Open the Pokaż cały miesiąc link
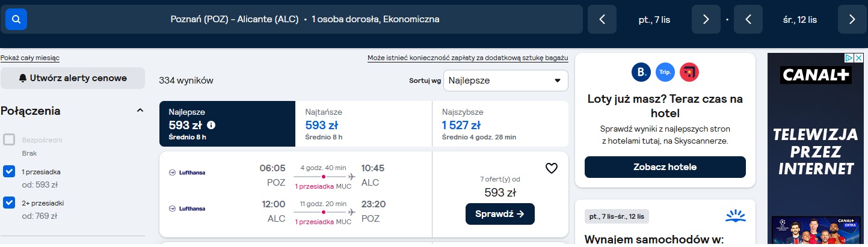The image size is (868, 247). click(x=30, y=58)
